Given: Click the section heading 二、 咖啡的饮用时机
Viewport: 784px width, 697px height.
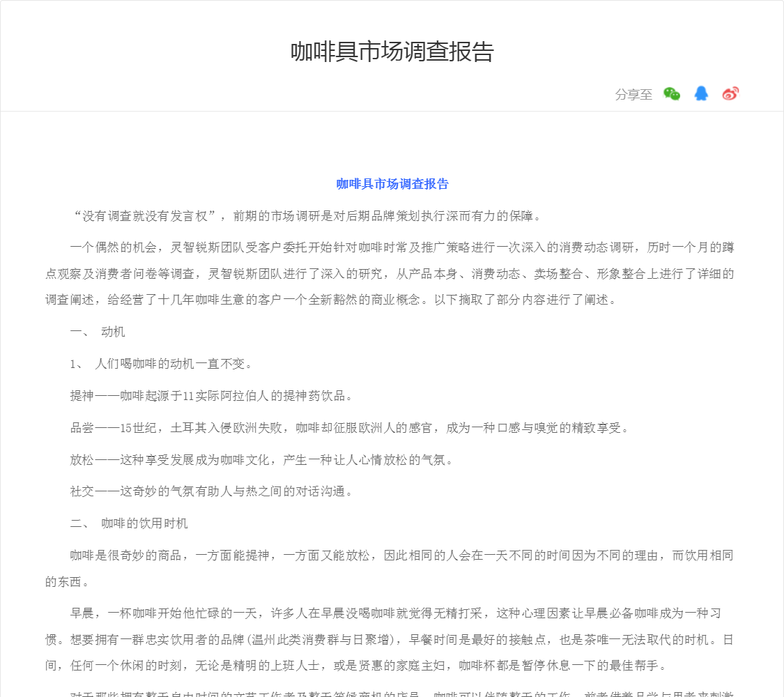Looking at the screenshot, I should 129,523.
